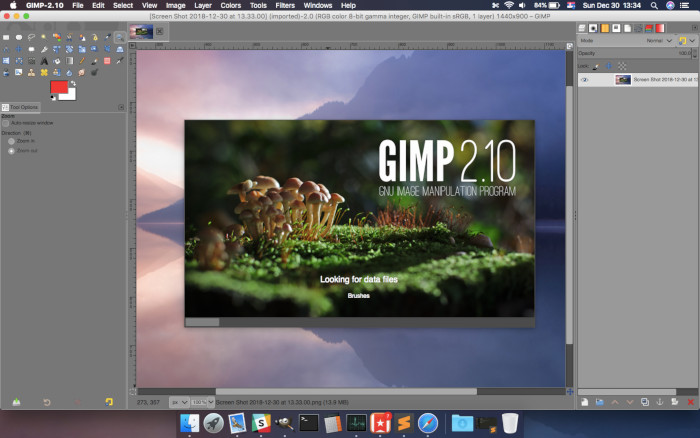The height and width of the screenshot is (438, 700).
Task: Switch to the Brushes tab in right dock
Action: 593,28
